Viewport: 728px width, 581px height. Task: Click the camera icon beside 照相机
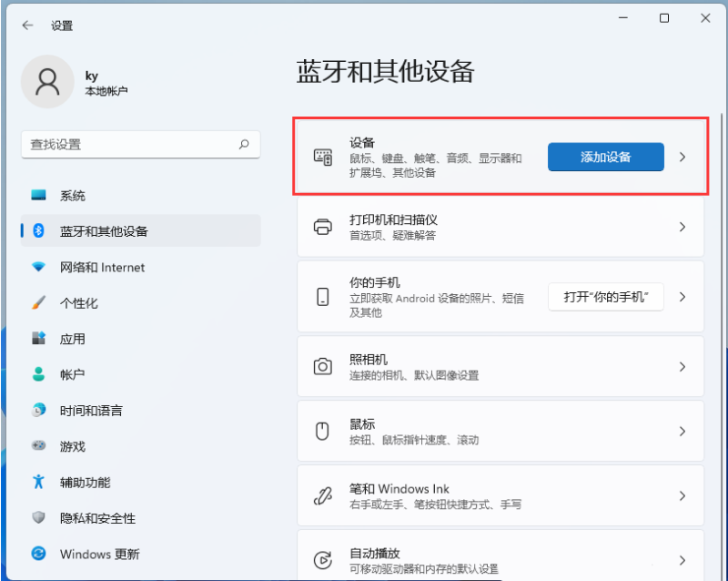(322, 366)
